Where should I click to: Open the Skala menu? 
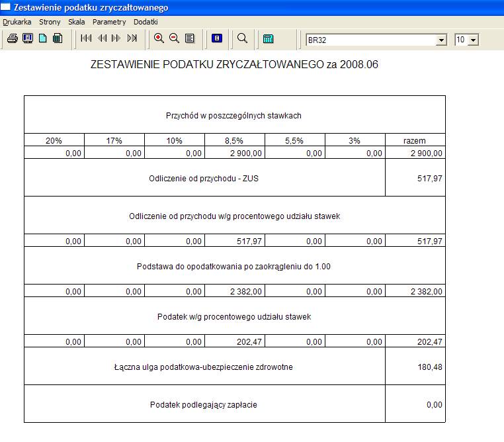point(76,22)
